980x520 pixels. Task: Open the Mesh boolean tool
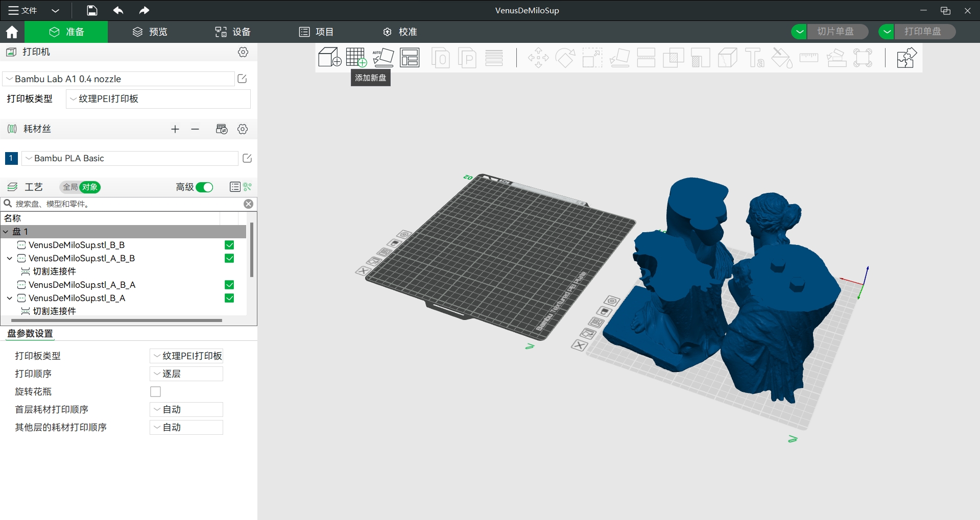pos(673,58)
